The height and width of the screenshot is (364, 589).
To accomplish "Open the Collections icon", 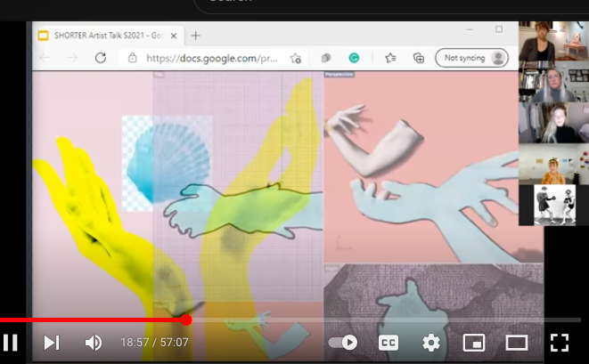I will point(419,58).
